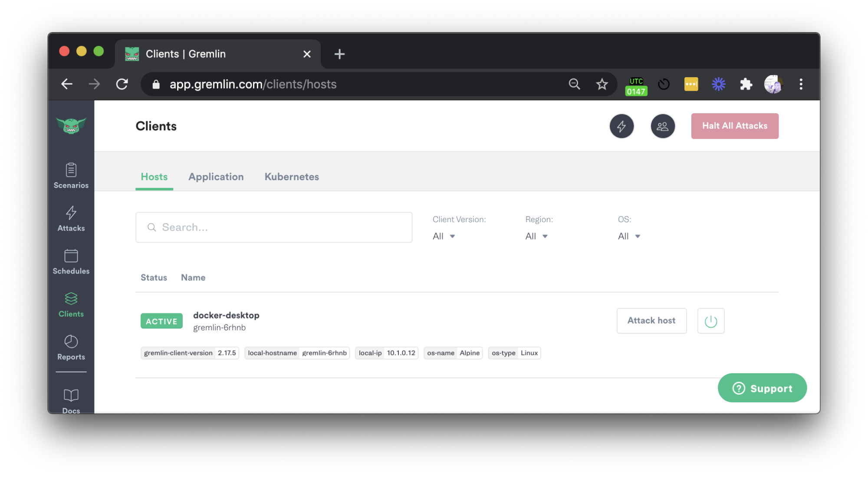Viewport: 868px width, 477px height.
Task: Click the local-hostname gremlin-6rhnb tag
Action: [297, 353]
